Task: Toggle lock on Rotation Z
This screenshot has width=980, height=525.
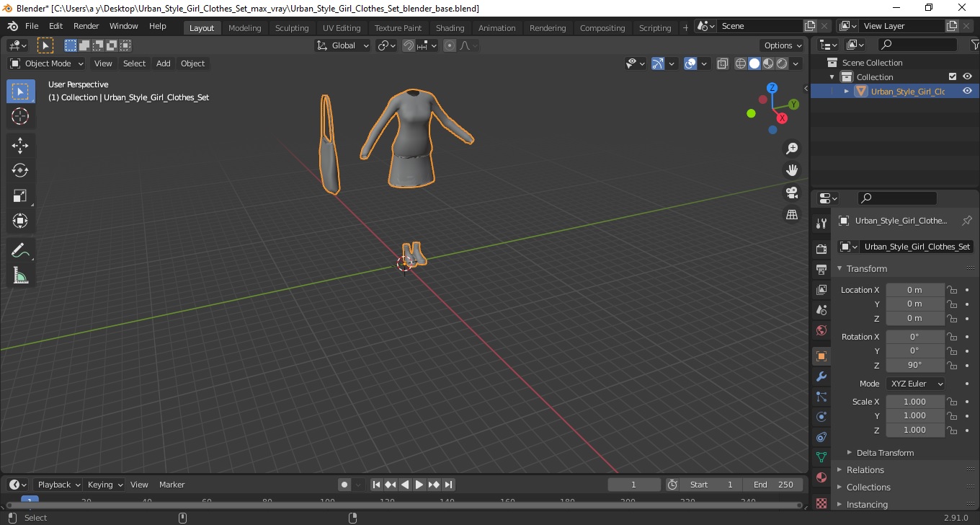Action: point(952,366)
